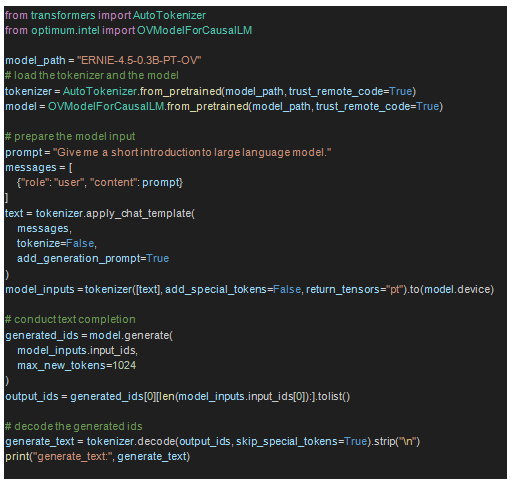512x487 pixels.
Task: Click the 'output_ids = generated_ids[0]' line
Action: coord(178,397)
